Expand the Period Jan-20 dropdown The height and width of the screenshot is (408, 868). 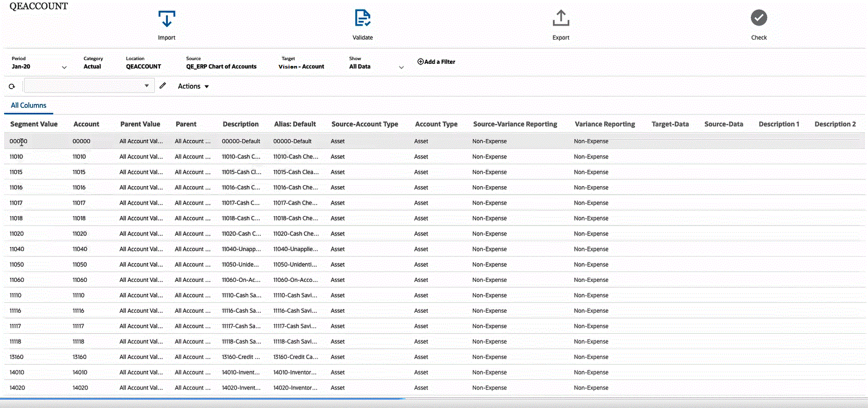click(x=64, y=67)
